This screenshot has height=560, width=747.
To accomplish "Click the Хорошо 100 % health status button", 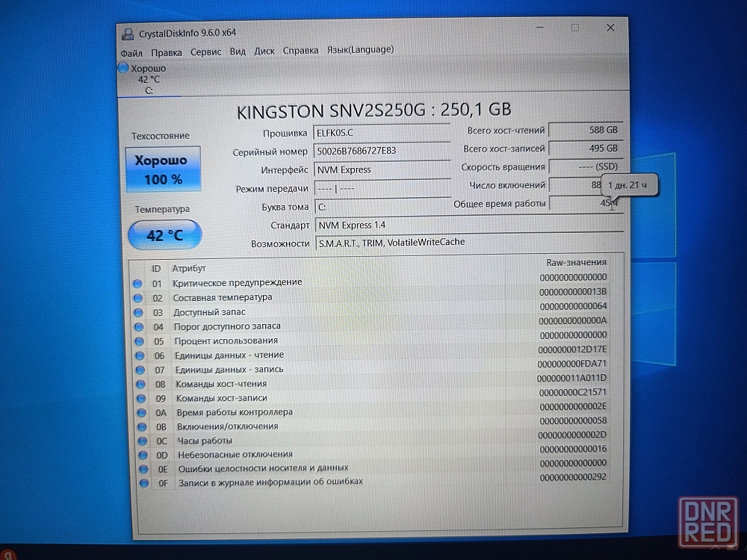I will pos(164,169).
